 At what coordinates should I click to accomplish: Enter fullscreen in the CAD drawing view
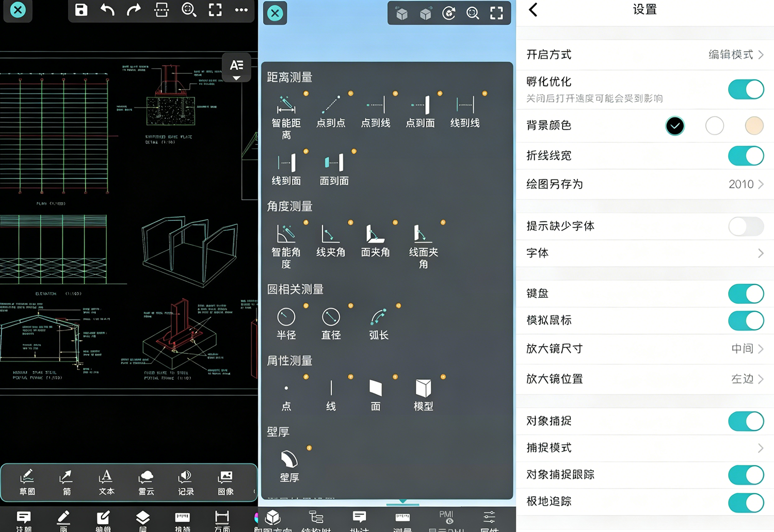point(215,10)
